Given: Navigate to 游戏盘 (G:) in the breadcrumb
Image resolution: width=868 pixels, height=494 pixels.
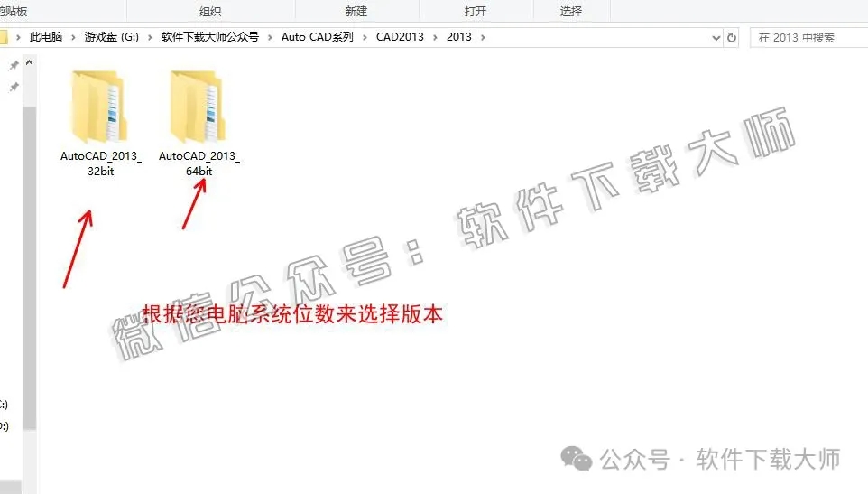Looking at the screenshot, I should [x=112, y=36].
